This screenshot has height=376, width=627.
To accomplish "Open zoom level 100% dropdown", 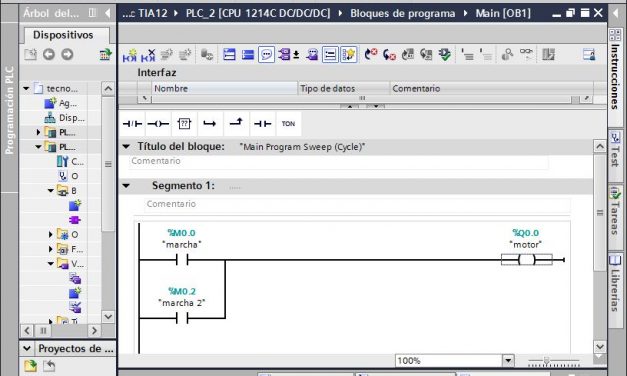I will coord(508,360).
